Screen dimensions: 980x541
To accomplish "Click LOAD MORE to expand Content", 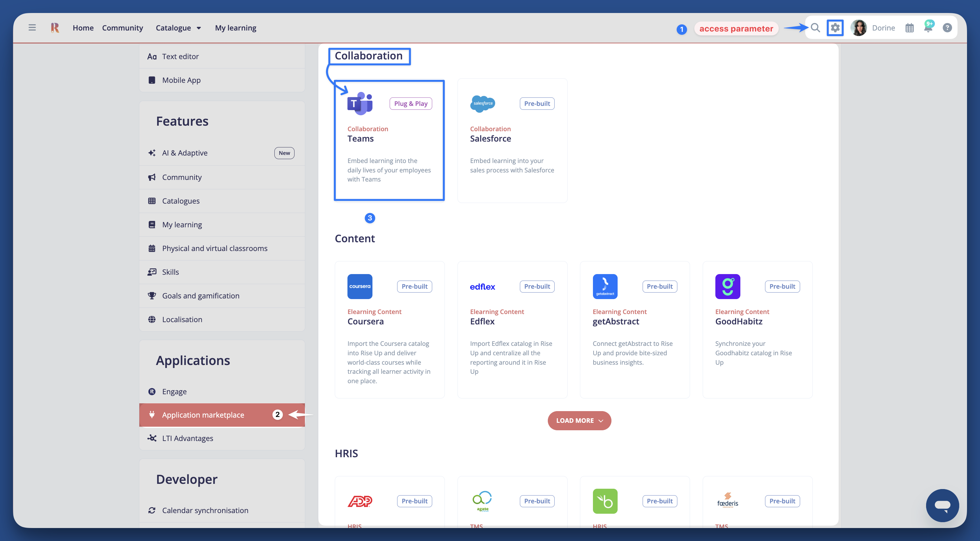I will (579, 421).
